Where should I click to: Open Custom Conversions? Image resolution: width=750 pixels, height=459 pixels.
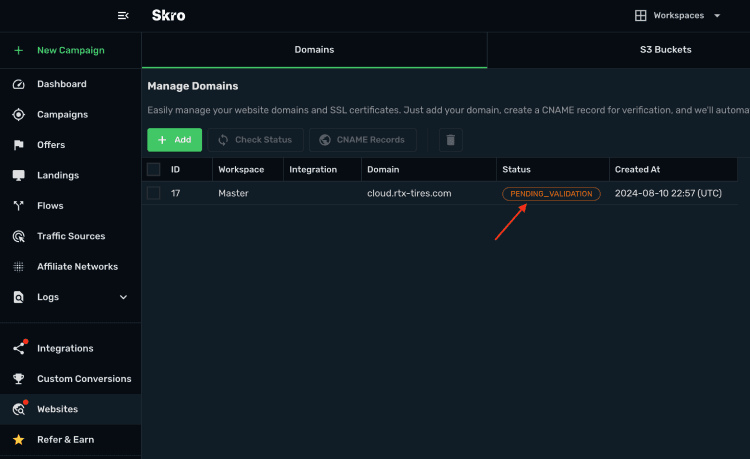click(84, 379)
